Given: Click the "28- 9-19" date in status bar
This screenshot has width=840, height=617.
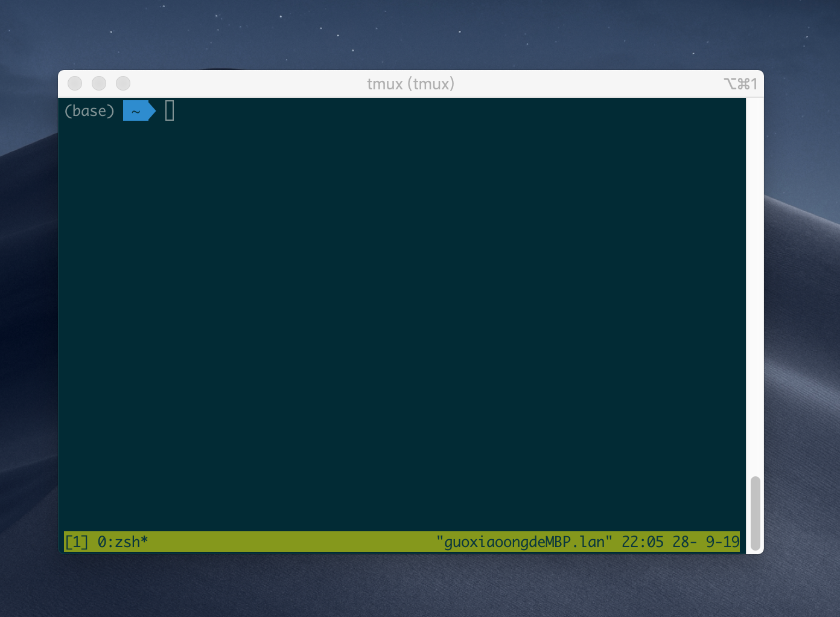Looking at the screenshot, I should [706, 542].
